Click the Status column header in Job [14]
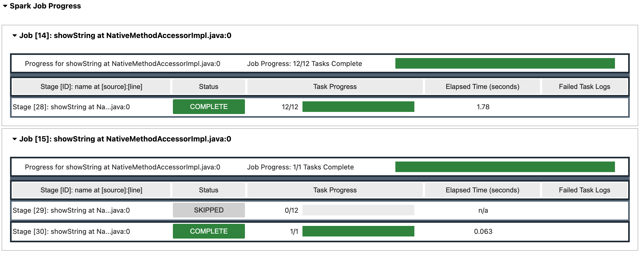The width and height of the screenshot is (644, 256). [x=209, y=87]
